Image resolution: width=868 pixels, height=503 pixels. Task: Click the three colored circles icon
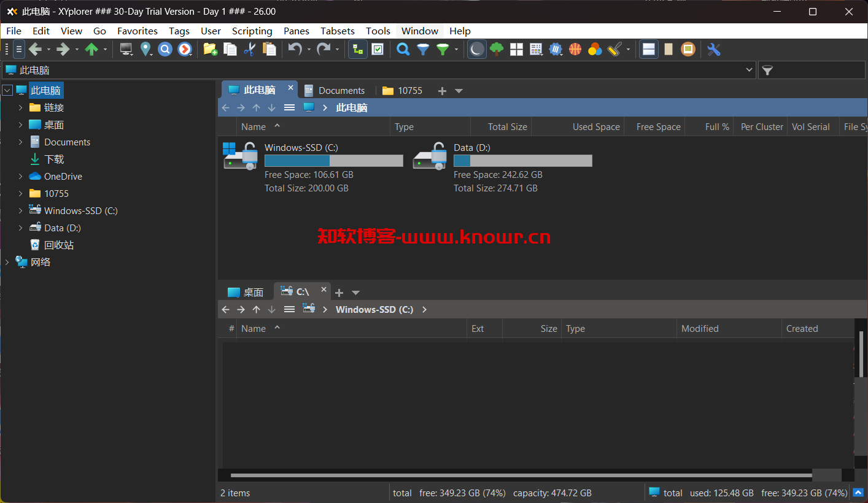point(595,50)
